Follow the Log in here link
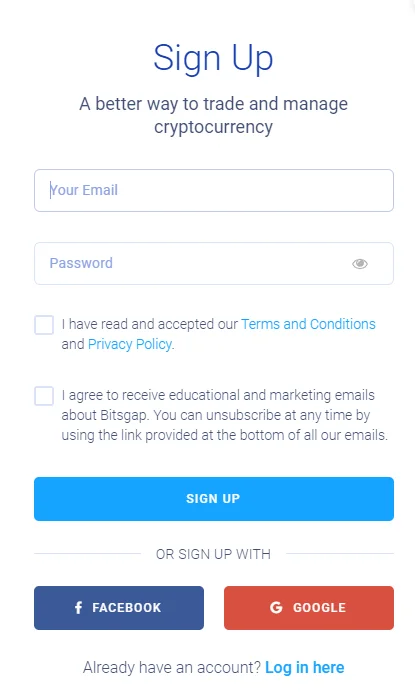The height and width of the screenshot is (697, 415). pos(305,668)
